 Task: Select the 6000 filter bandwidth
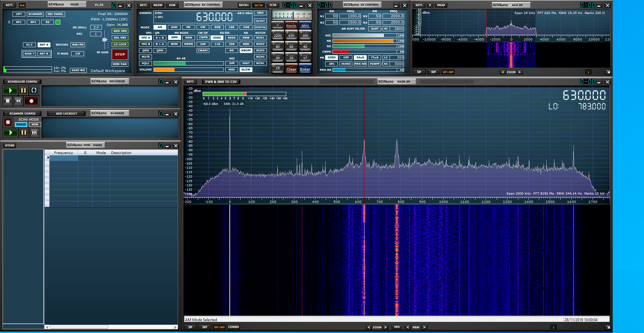(x=217, y=38)
